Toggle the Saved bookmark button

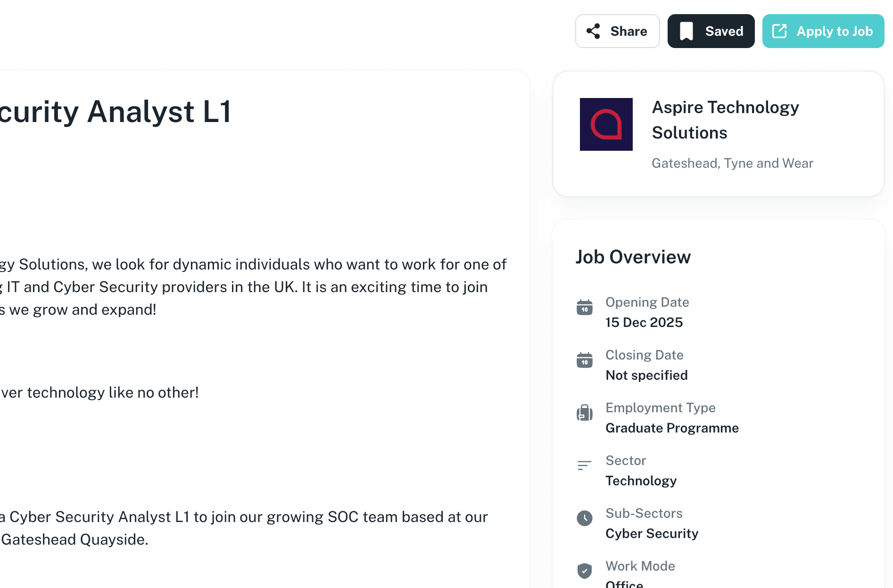click(711, 31)
